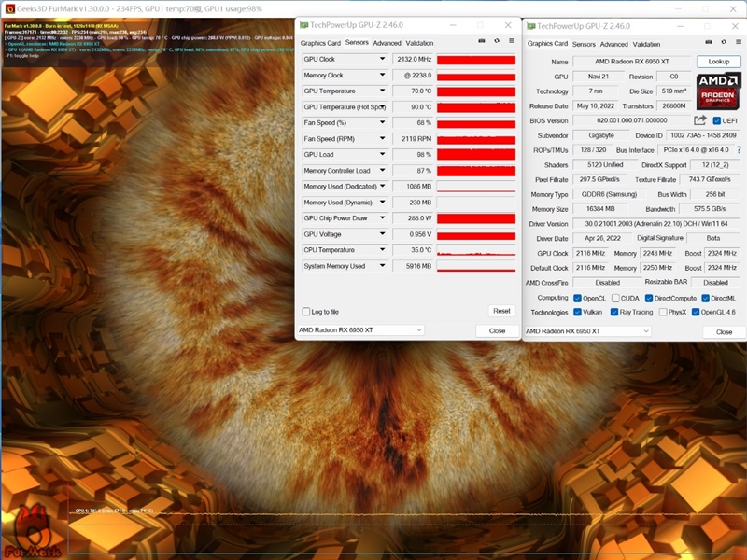Viewport: 747px width, 560px height.
Task: Click the camera screenshot icon in Sensors window
Action: pos(481,41)
